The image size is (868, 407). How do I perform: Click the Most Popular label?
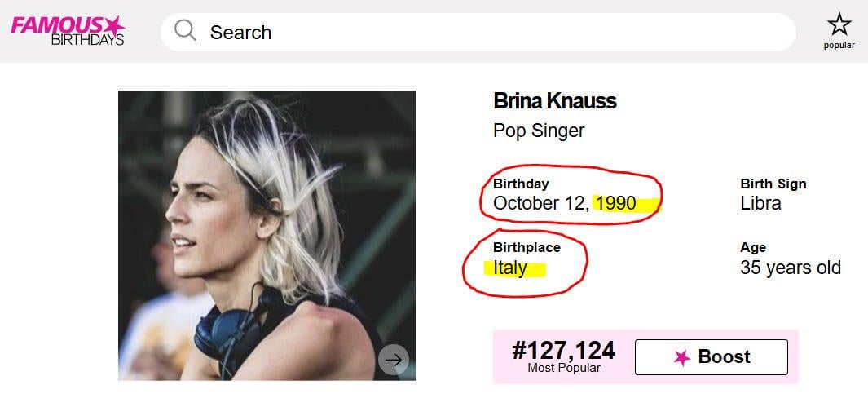click(563, 369)
